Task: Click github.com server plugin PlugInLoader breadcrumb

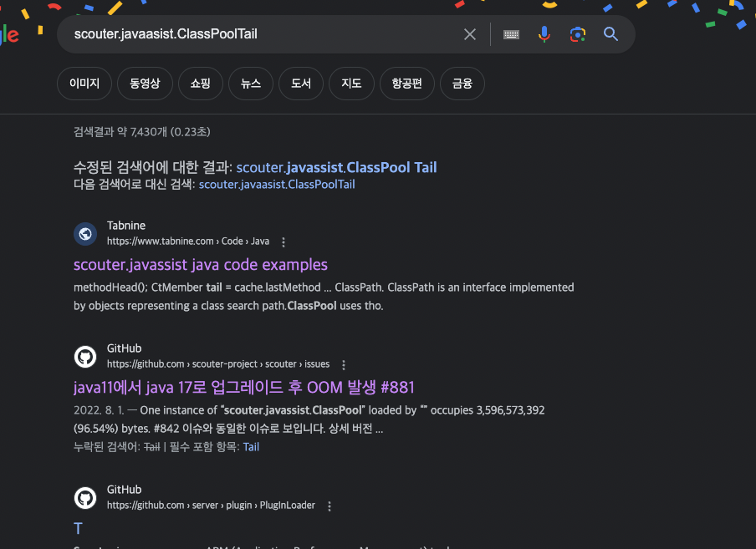Action: 212,506
